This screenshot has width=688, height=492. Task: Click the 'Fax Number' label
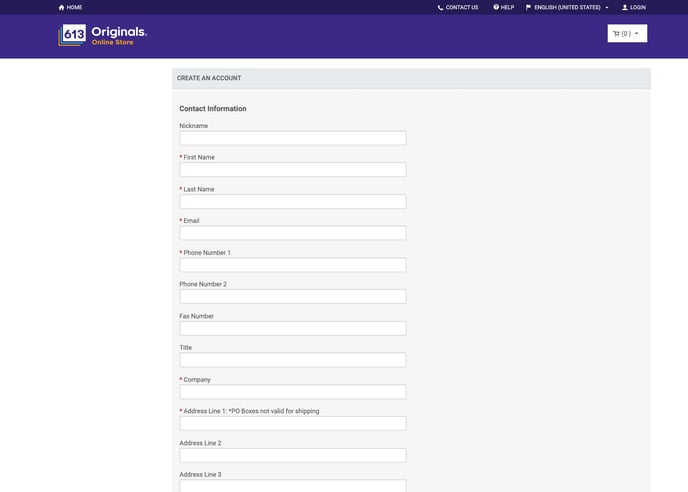(197, 316)
